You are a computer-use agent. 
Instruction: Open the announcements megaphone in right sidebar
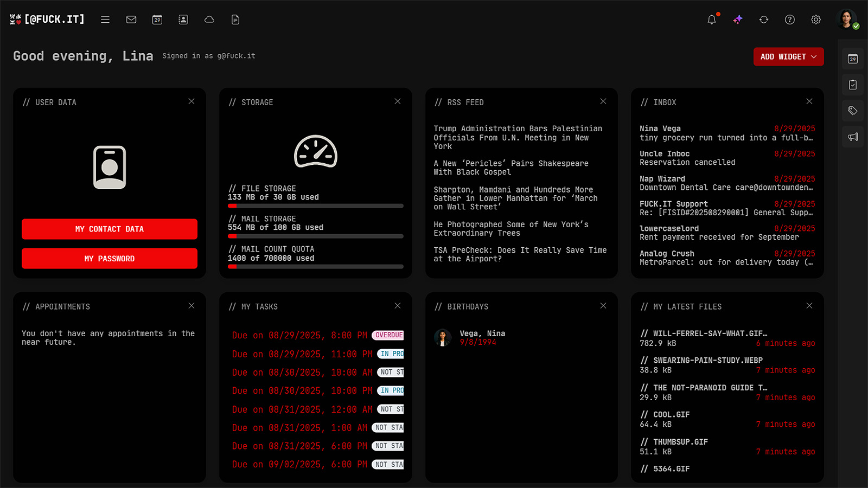(x=853, y=137)
